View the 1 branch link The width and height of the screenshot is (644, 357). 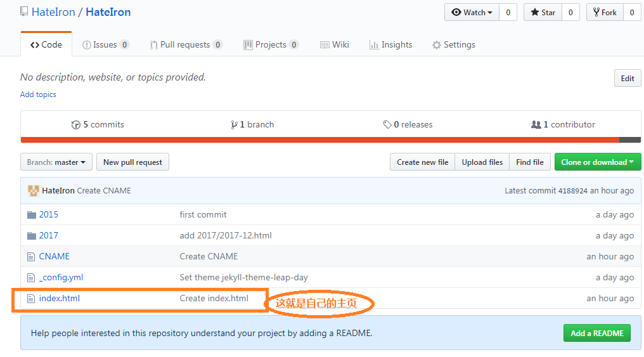pos(252,124)
